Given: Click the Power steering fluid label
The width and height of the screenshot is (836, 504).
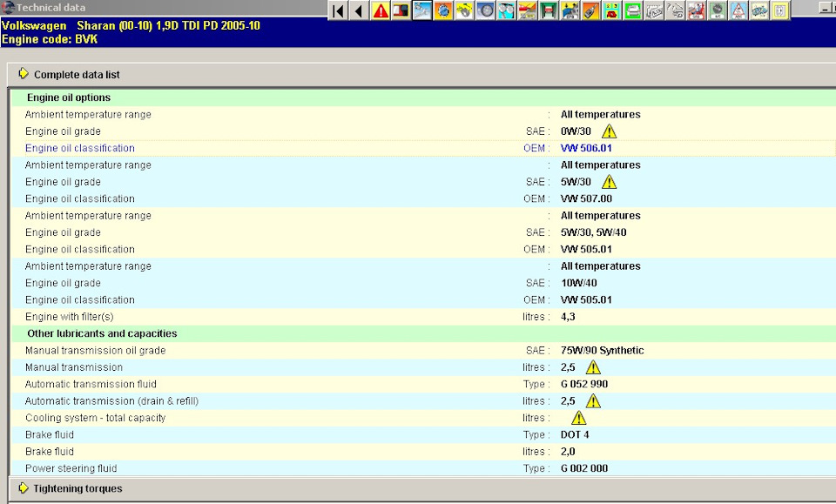Looking at the screenshot, I should point(71,468).
